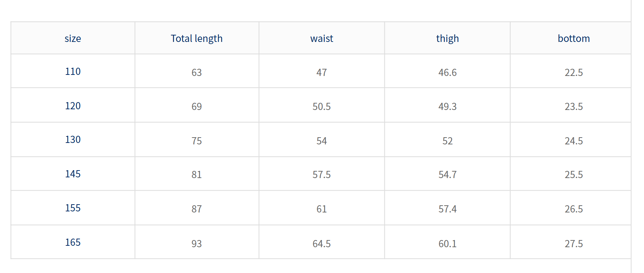Select bottom value 22.5 in size 110 row

coord(574,73)
